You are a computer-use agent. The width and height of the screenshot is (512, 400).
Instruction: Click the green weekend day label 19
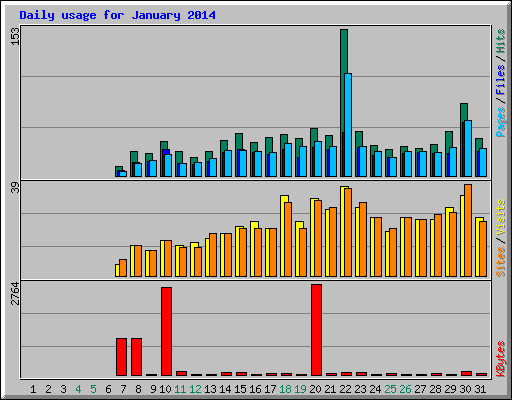tap(300, 389)
